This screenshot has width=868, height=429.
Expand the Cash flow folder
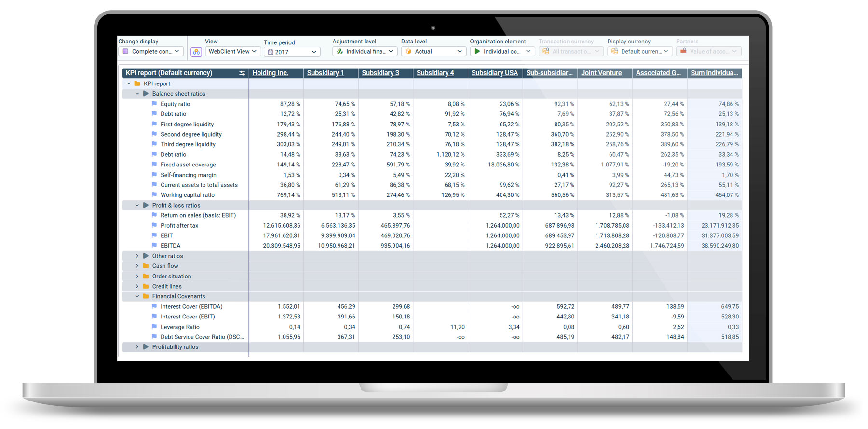137,266
